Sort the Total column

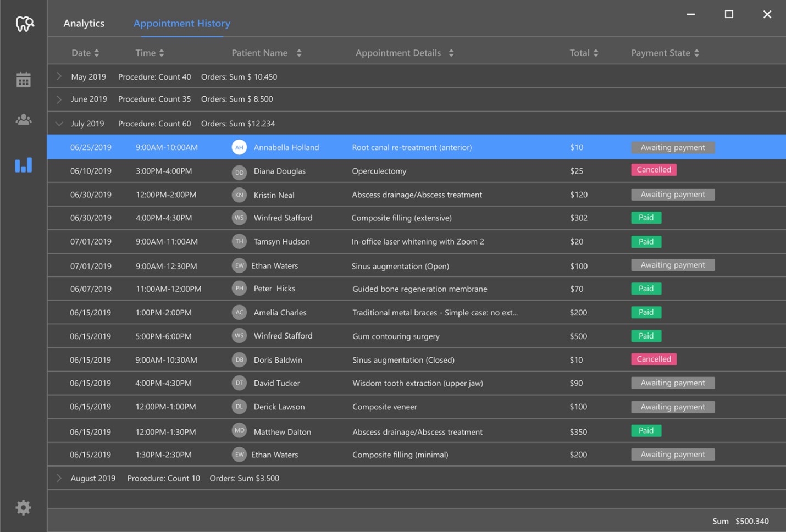pyautogui.click(x=596, y=53)
